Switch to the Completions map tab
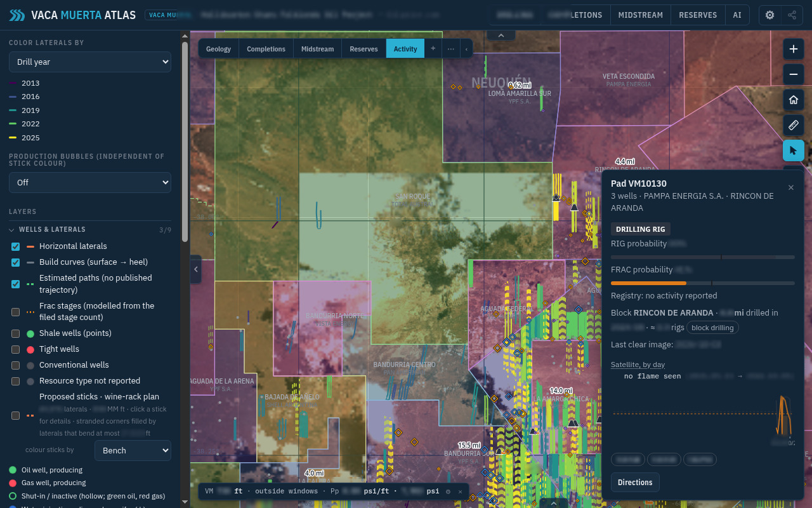 (266, 48)
